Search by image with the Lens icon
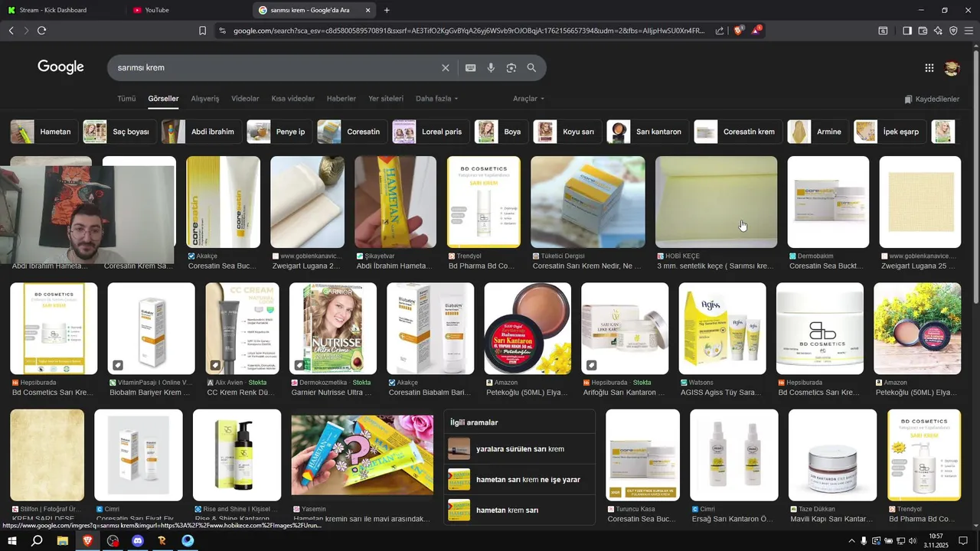 pos(511,68)
